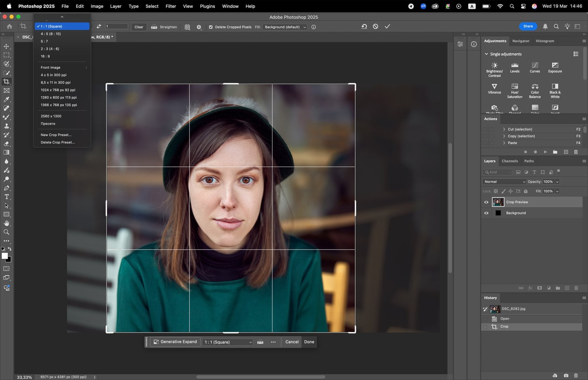
Task: Select the Eyedropper tool
Action: click(x=6, y=99)
